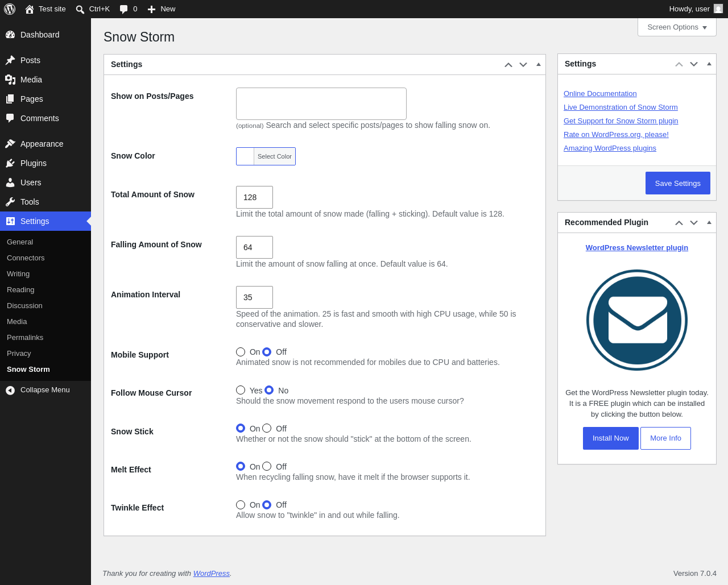Click the Appearance paintbrush icon

(10, 144)
